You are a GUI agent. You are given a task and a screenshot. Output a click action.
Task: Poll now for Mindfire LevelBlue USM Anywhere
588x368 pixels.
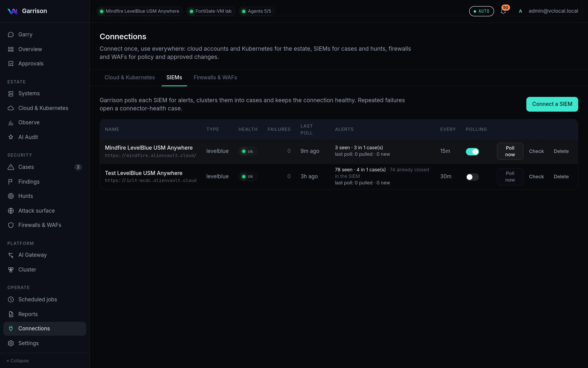[x=510, y=151]
